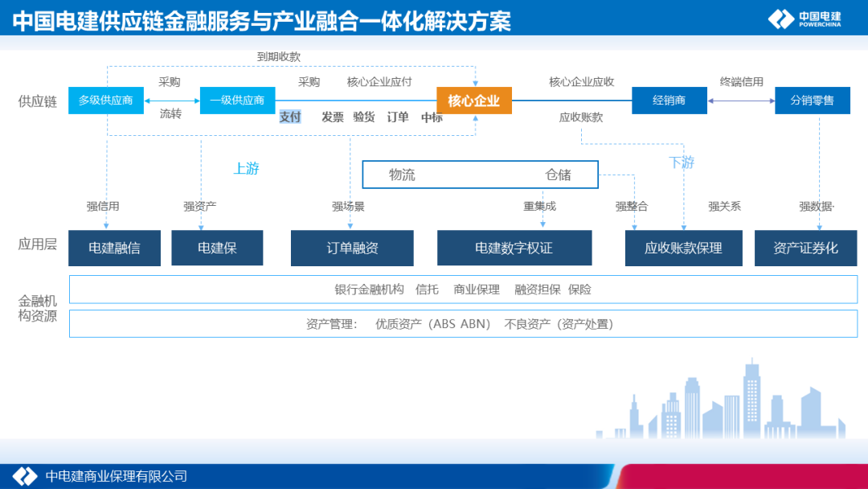Screen dimensions: 868x489
Task: Click the 金融机构资源 row label
Action: pyautogui.click(x=38, y=309)
